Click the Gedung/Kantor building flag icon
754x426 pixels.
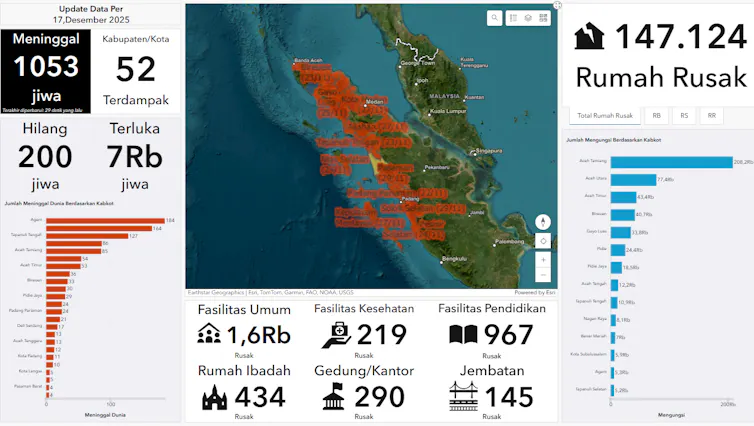tap(334, 396)
